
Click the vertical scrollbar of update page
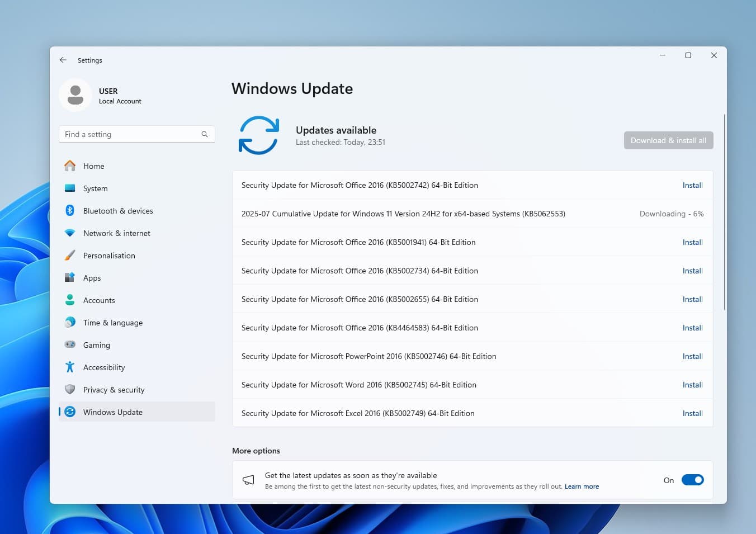point(725,212)
